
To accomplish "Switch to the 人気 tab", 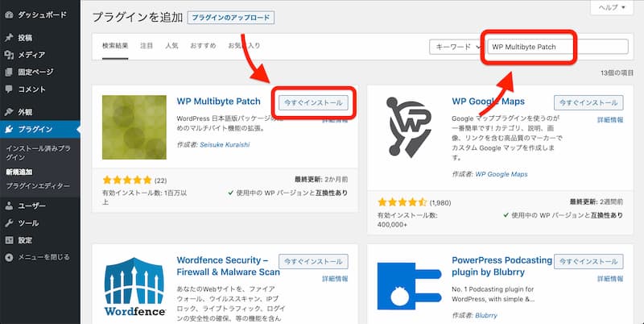I will [x=171, y=46].
